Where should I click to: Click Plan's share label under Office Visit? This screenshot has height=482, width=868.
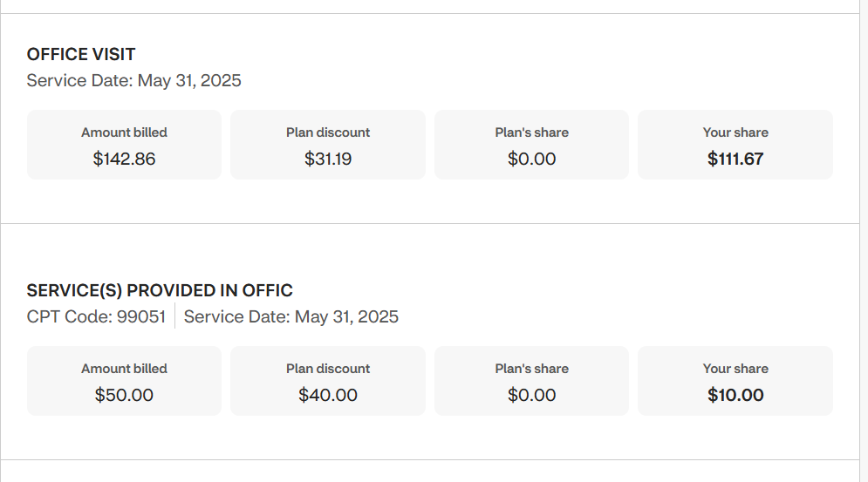pyautogui.click(x=531, y=132)
